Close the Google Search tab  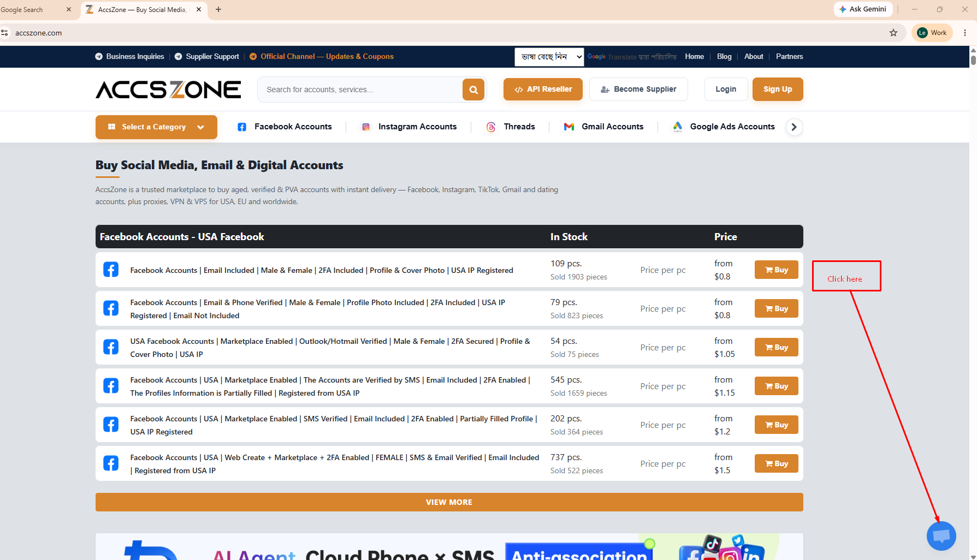click(x=69, y=9)
